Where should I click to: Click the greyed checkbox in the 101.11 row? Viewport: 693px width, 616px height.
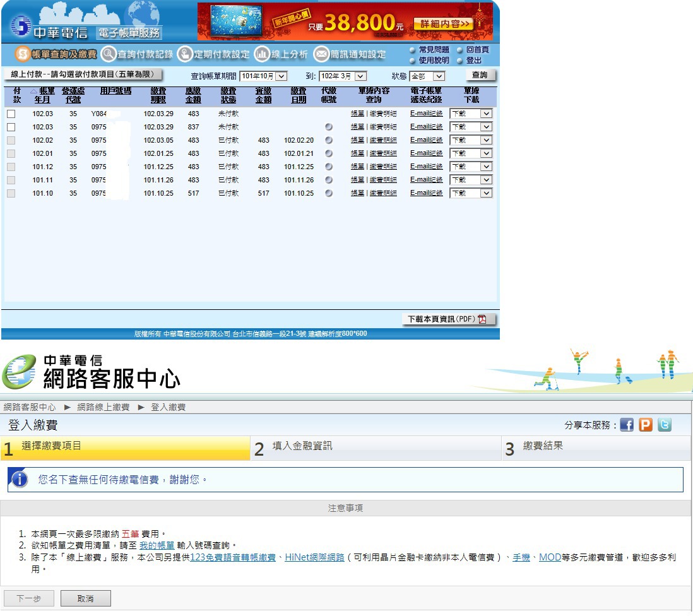[x=11, y=181]
